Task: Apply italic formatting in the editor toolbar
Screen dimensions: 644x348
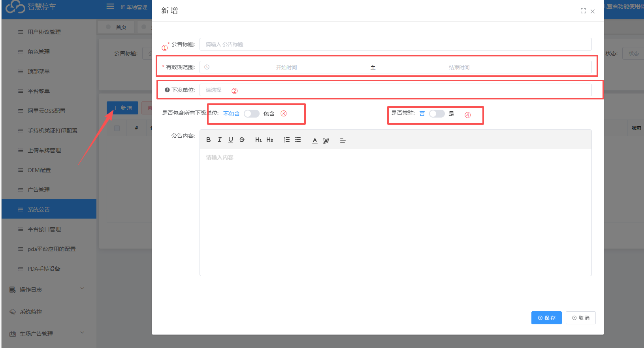Action: click(220, 140)
